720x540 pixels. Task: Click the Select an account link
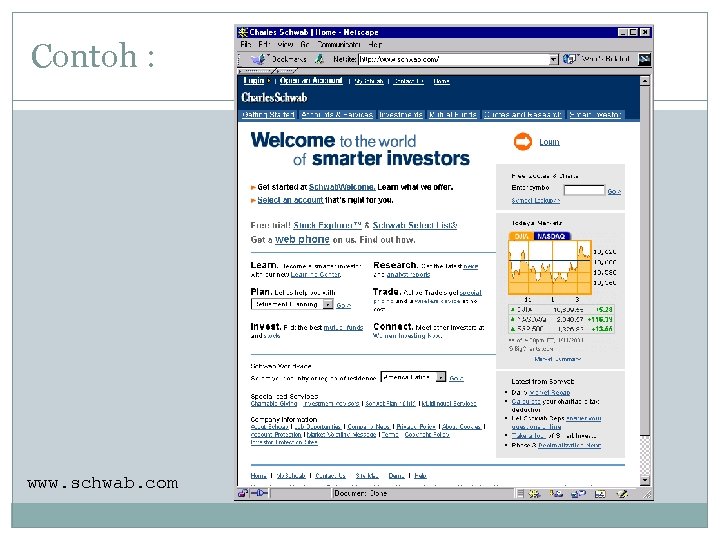[x=290, y=200]
